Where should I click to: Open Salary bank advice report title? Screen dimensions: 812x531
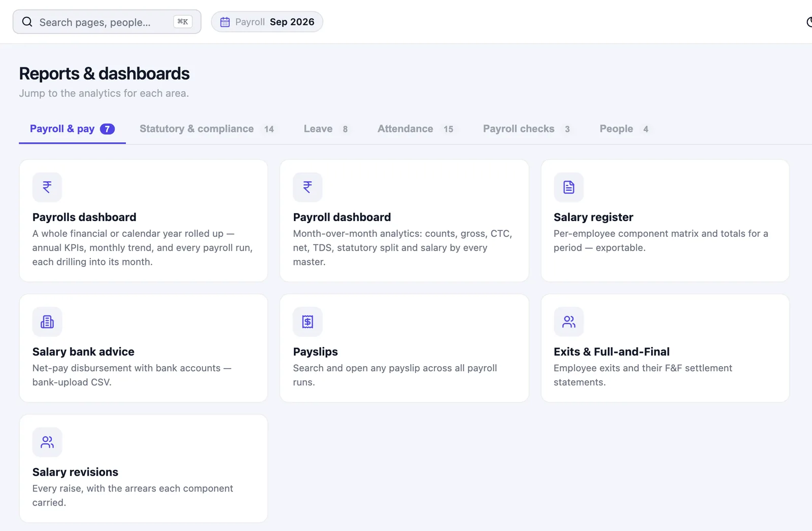click(x=83, y=351)
